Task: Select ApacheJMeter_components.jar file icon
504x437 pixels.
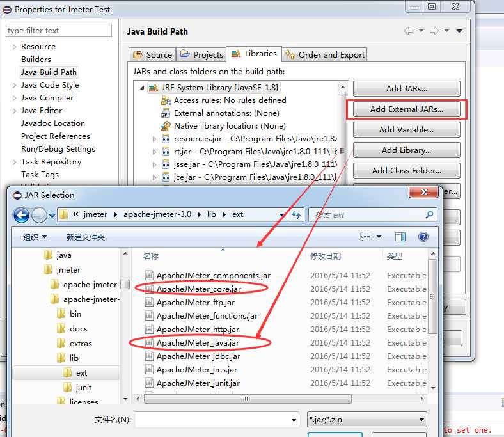Action: click(x=149, y=275)
